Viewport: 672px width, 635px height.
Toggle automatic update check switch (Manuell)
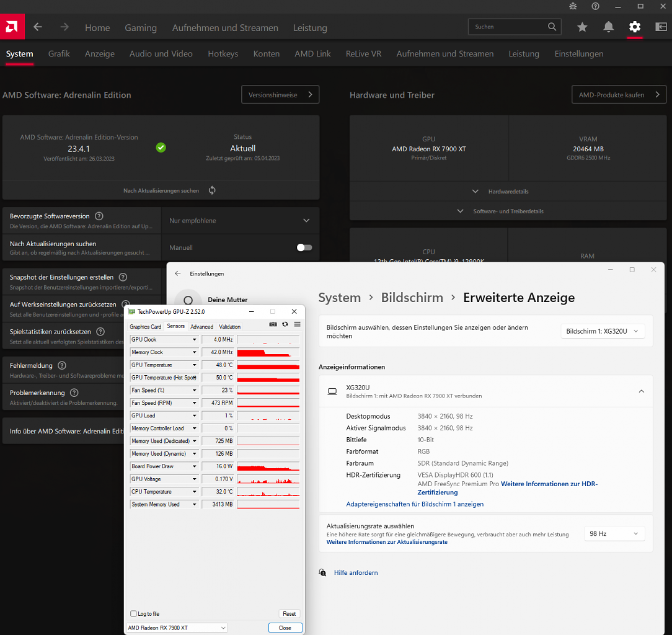(304, 247)
